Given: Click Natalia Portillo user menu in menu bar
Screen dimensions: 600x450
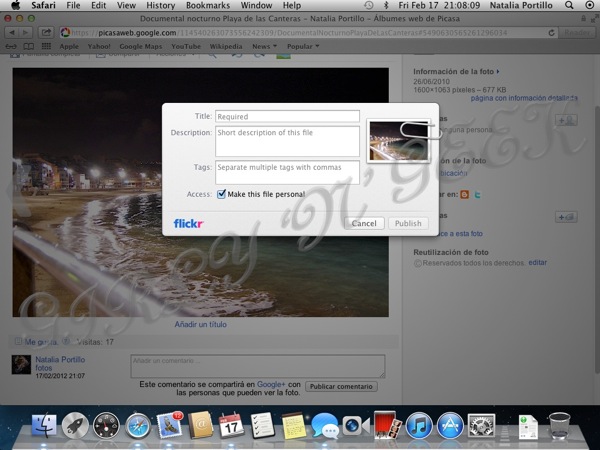Looking at the screenshot, I should 521,5.
